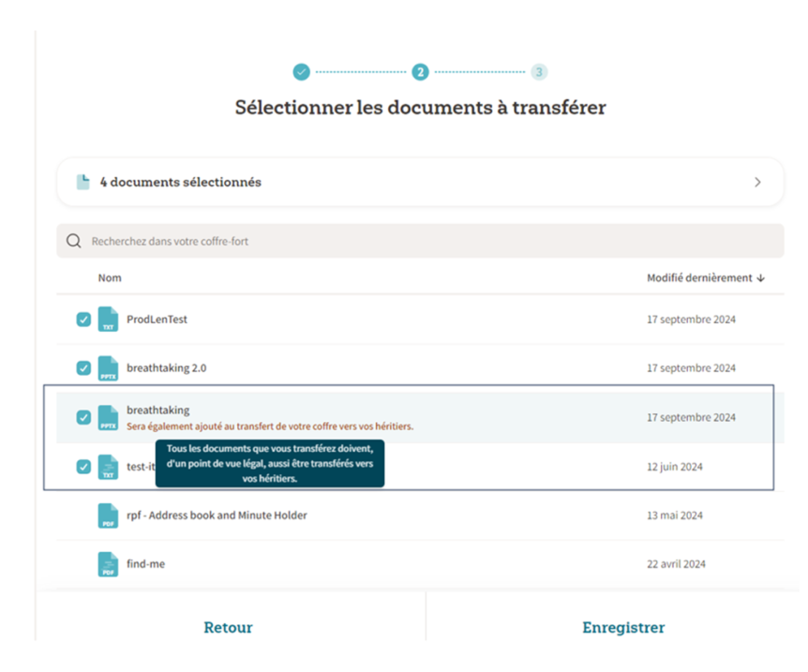
Task: Click the document icon in selected documents bar
Action: (x=83, y=182)
